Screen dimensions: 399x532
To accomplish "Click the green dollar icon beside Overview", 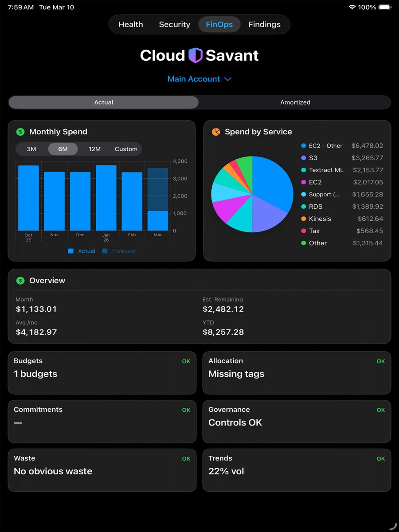I will coord(20,281).
